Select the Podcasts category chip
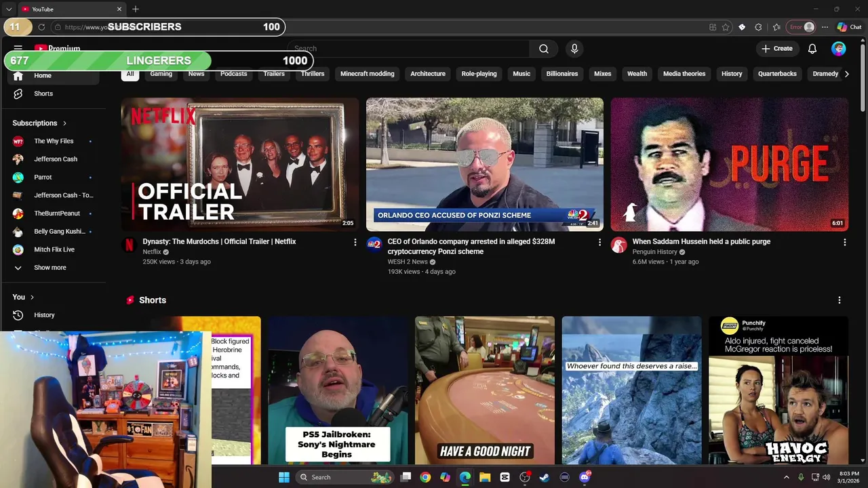Image resolution: width=868 pixels, height=488 pixels. coord(233,74)
